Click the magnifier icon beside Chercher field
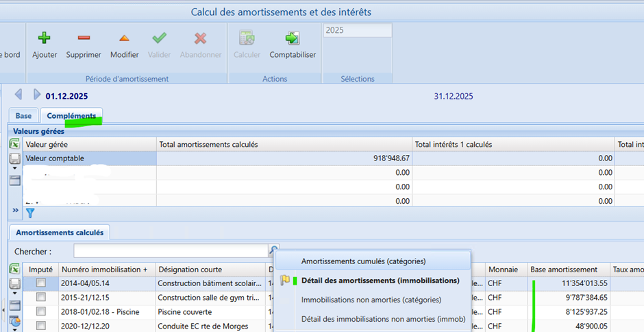Screen dimensions: 644x332 tap(274, 251)
